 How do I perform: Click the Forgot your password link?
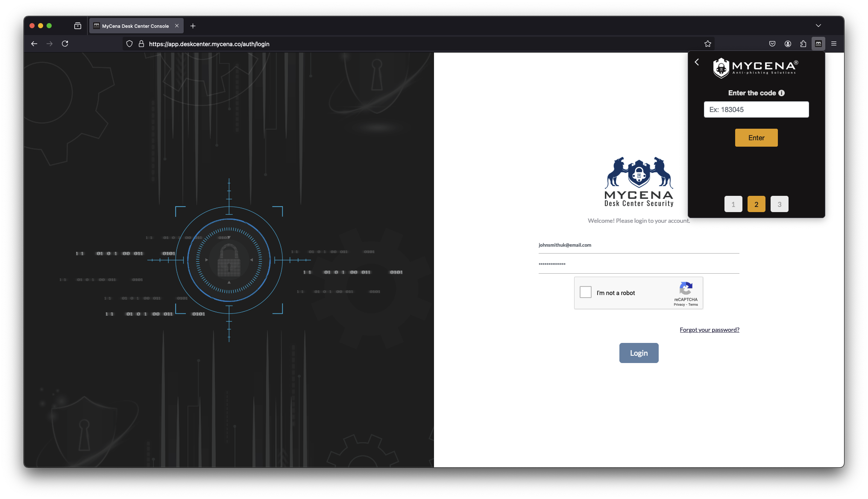pos(709,330)
